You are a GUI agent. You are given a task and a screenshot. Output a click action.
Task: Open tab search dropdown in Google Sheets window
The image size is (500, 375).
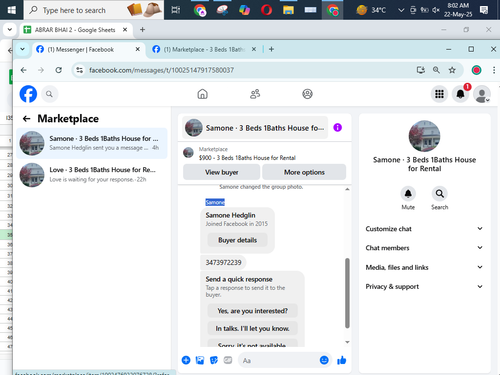coord(10,30)
